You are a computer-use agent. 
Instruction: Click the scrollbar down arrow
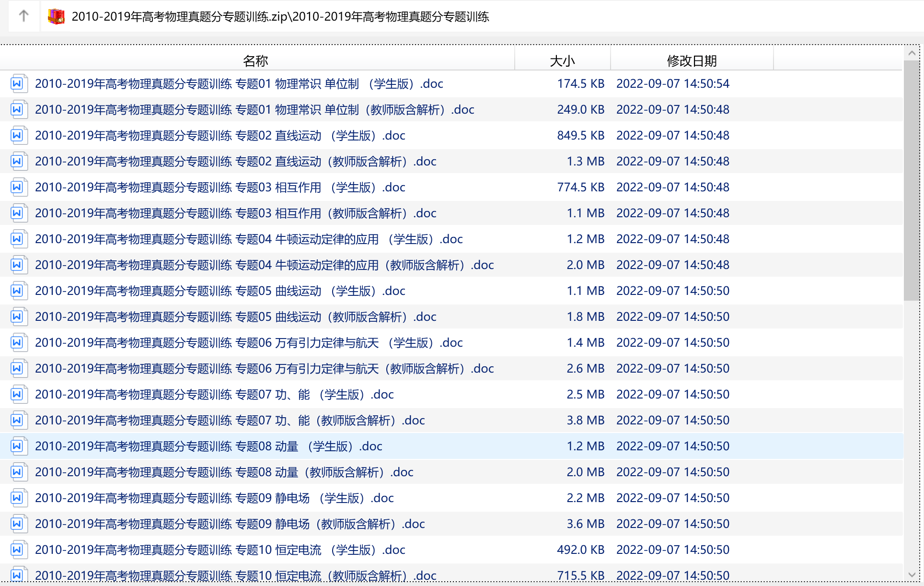point(912,574)
